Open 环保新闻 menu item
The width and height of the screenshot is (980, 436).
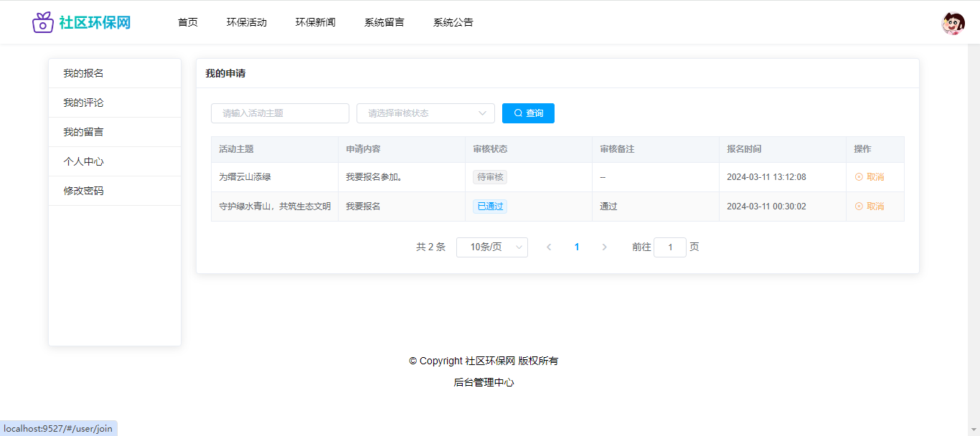tap(316, 22)
